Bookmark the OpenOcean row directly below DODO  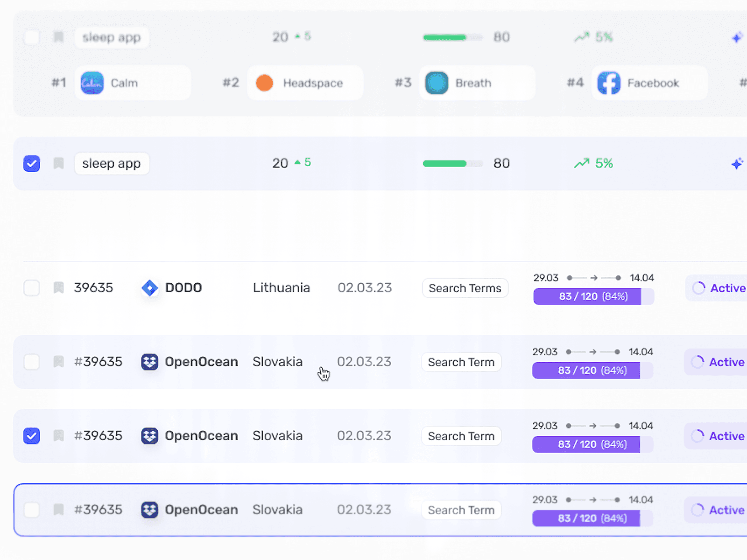pos(58,362)
